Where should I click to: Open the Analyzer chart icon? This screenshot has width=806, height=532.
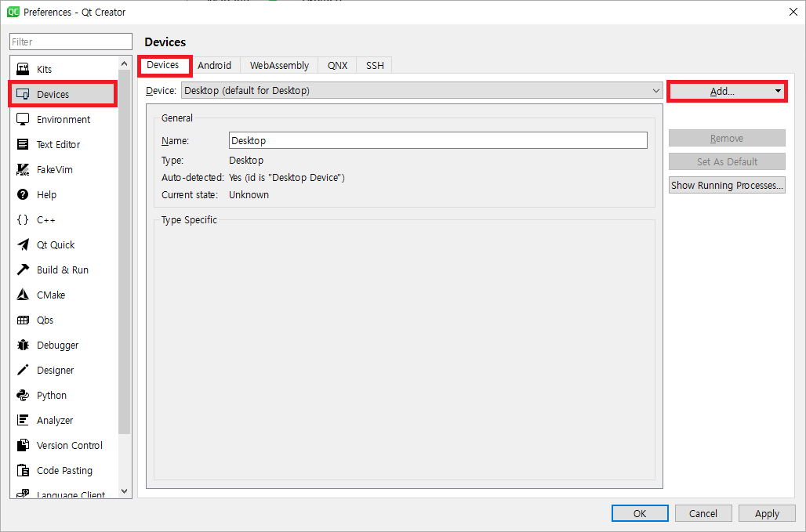coord(24,420)
